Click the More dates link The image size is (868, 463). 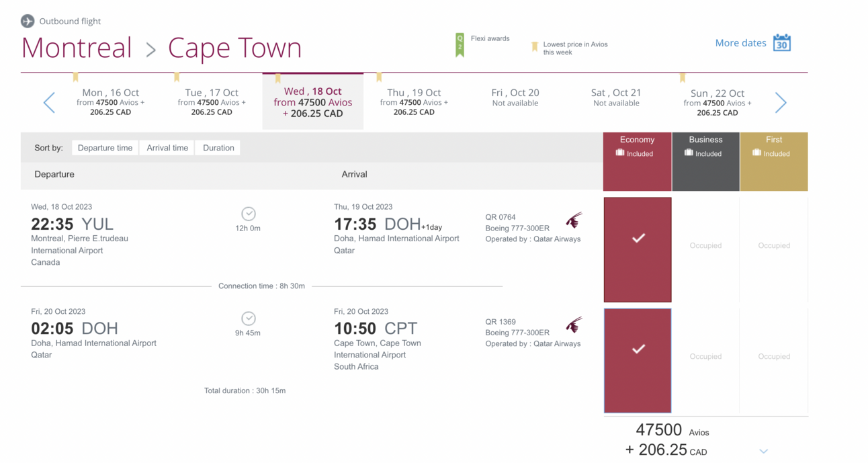tap(740, 43)
